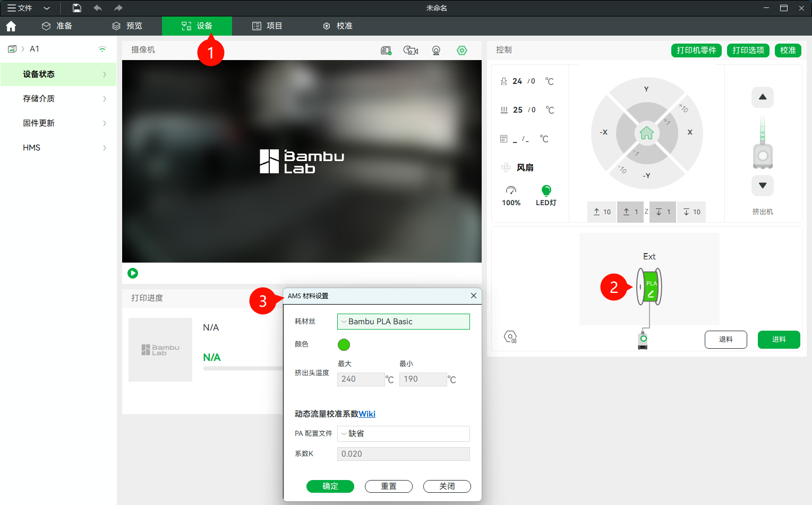
Task: Click the SD card status icon above camera
Action: 386,50
